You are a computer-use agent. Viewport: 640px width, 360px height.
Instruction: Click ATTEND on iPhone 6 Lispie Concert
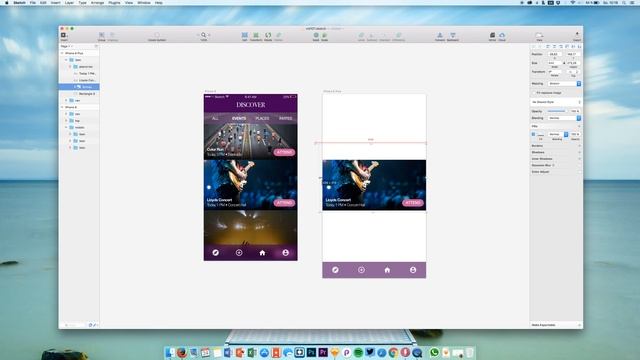284,202
